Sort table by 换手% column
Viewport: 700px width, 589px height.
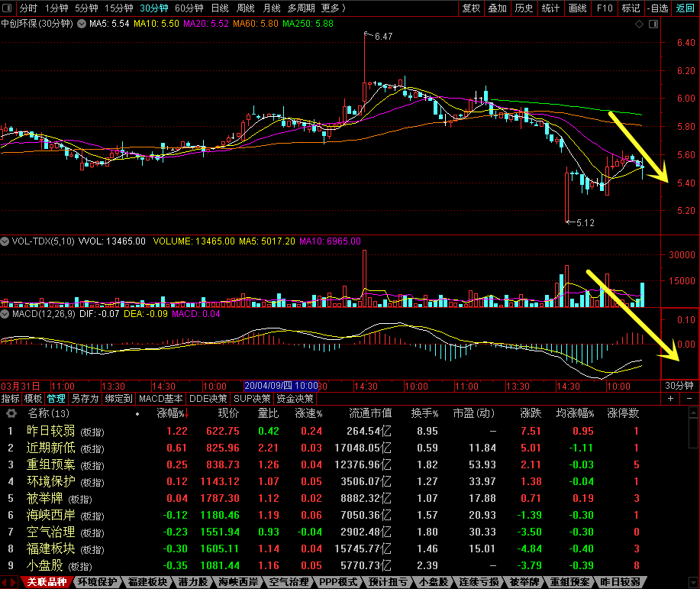(x=424, y=413)
